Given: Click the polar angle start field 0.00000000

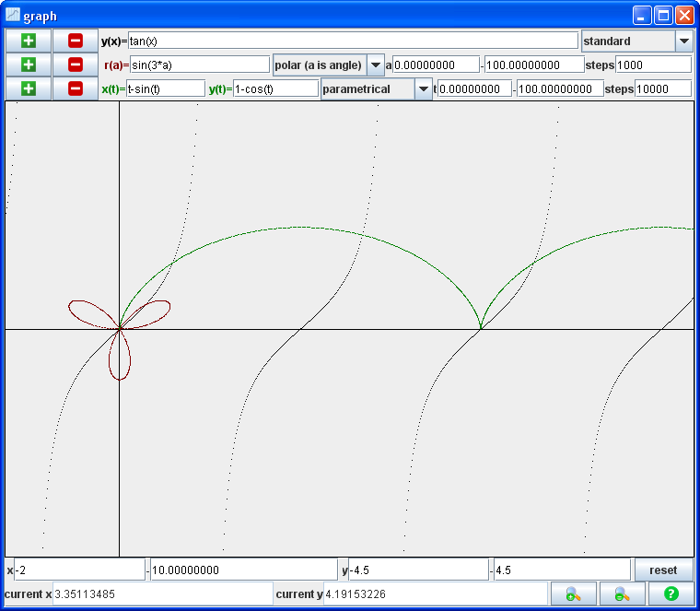Looking at the screenshot, I should coord(437,65).
